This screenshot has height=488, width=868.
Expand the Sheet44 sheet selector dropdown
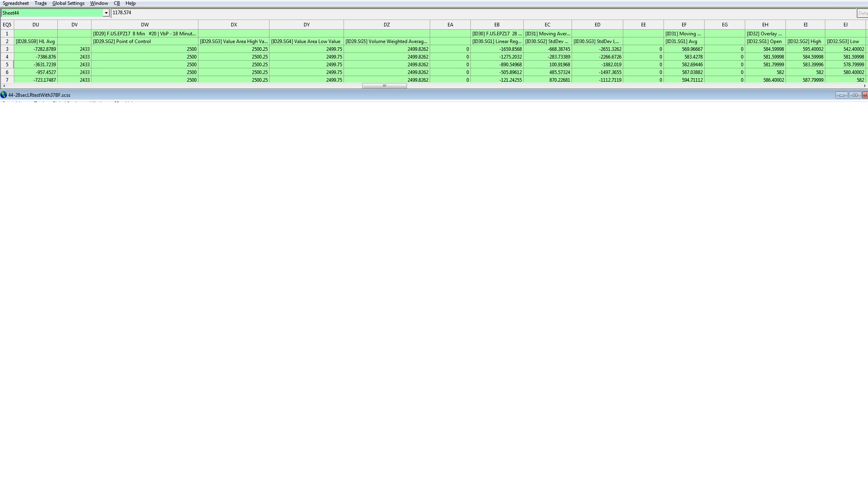pyautogui.click(x=106, y=13)
